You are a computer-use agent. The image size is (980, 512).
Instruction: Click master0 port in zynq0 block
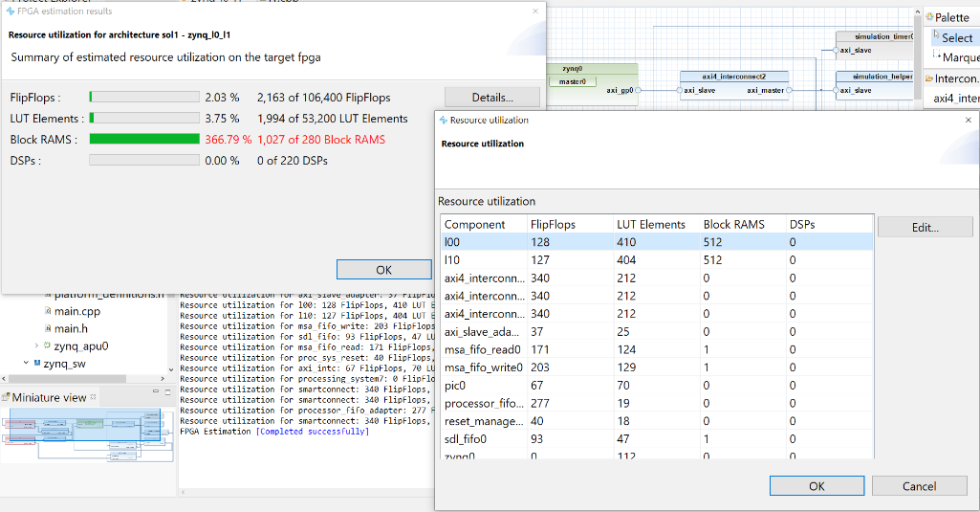(573, 81)
